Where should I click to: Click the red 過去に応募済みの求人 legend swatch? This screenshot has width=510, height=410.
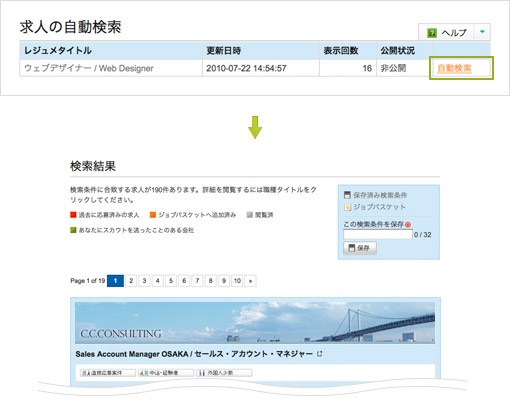point(73,215)
